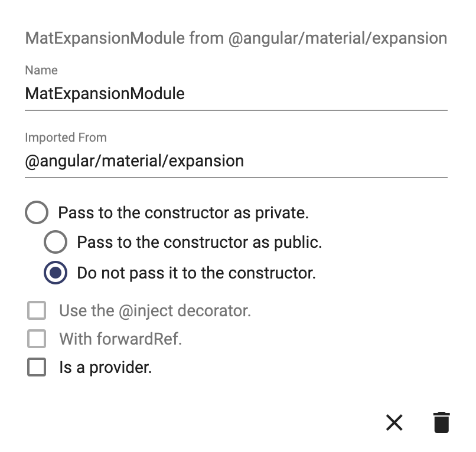Click into the @angular/material/expansion input field

pos(236,161)
